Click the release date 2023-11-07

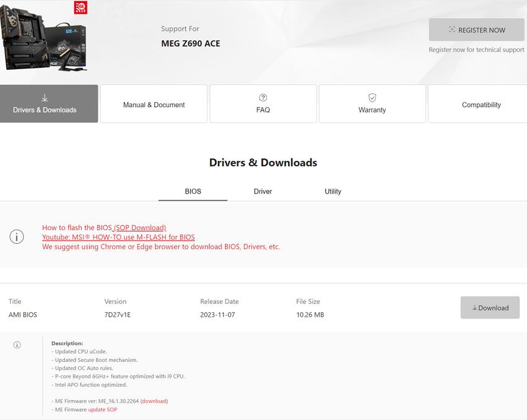217,315
